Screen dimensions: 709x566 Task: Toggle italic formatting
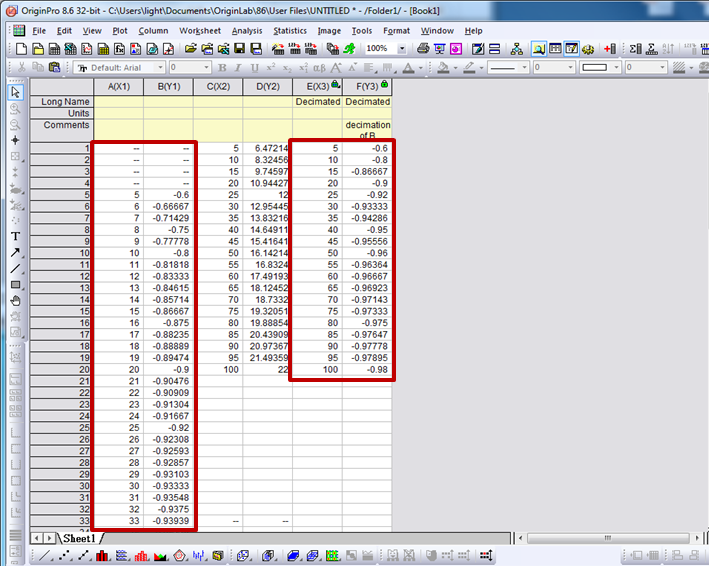239,68
